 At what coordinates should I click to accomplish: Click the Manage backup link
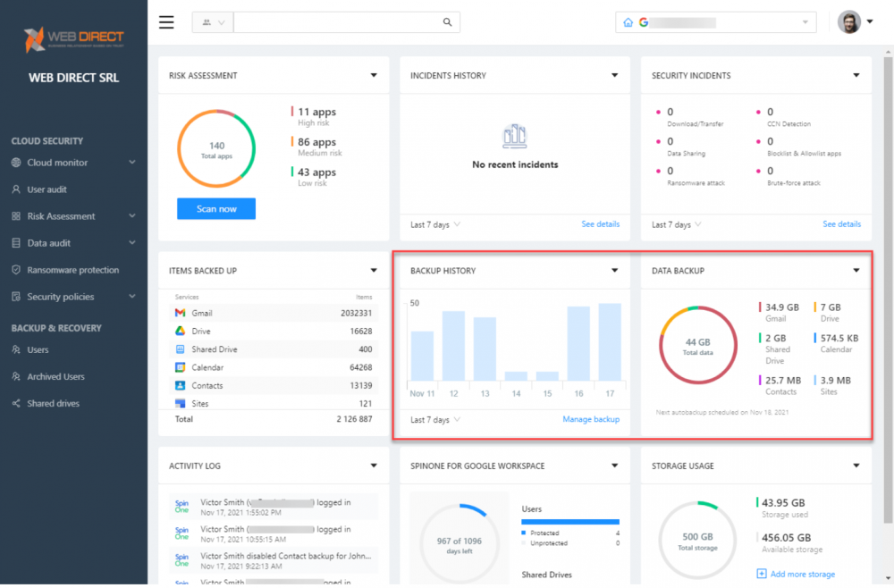point(590,420)
